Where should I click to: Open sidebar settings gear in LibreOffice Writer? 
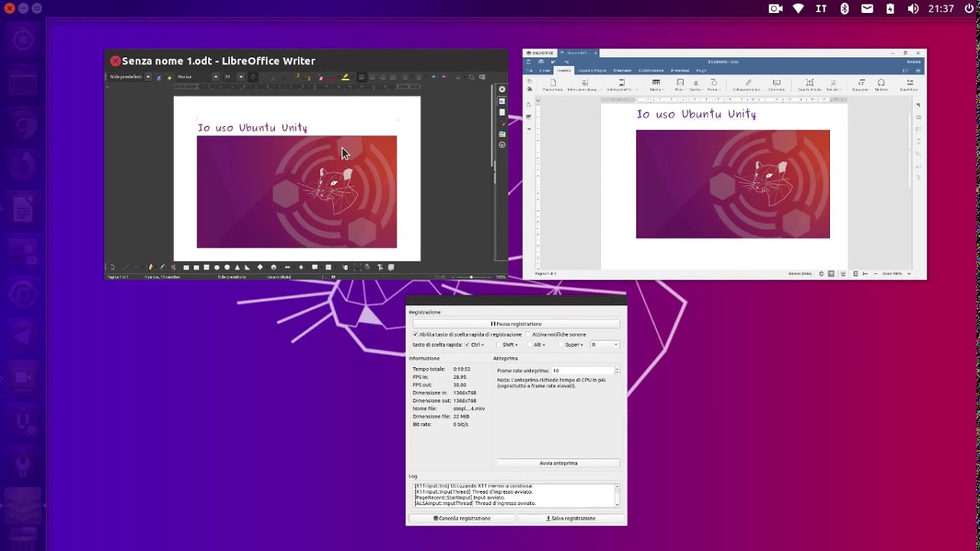point(502,90)
